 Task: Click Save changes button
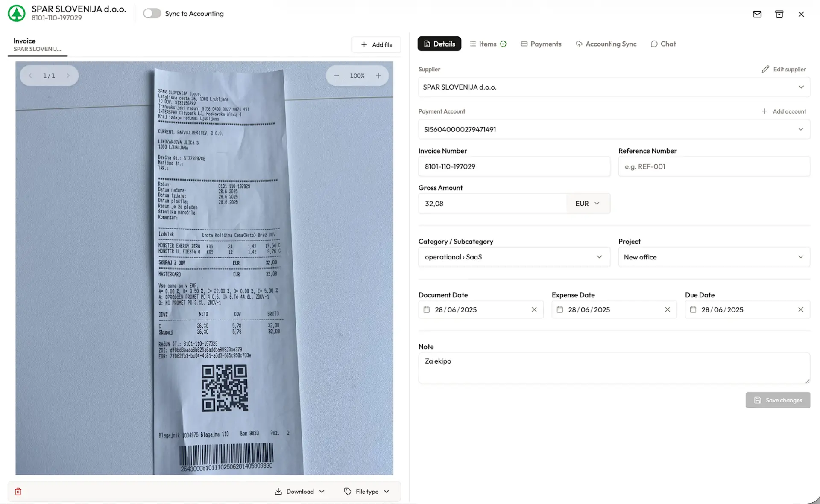[778, 400]
